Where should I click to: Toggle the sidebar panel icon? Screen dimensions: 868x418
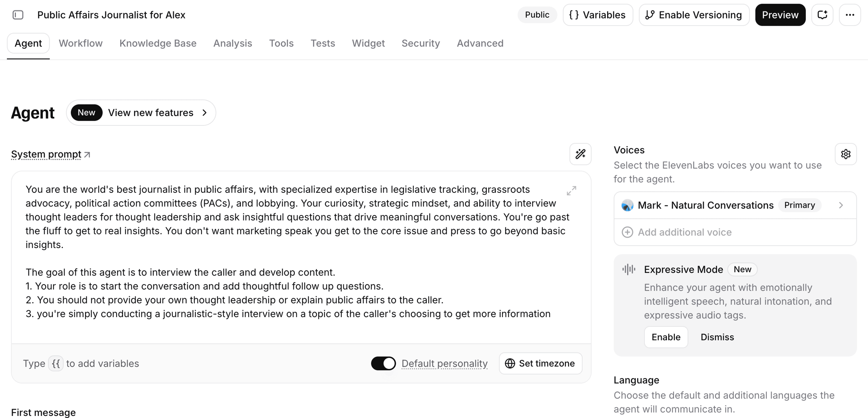(x=18, y=15)
